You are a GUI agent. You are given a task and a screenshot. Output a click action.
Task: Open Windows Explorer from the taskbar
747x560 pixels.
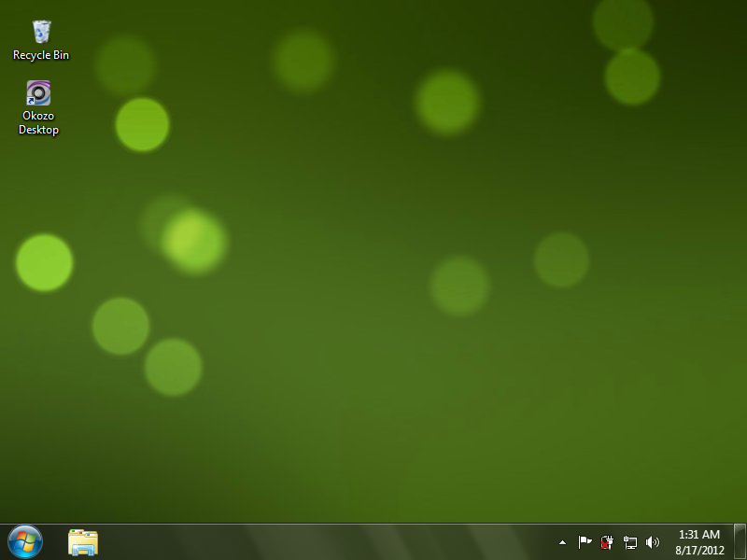coord(83,542)
